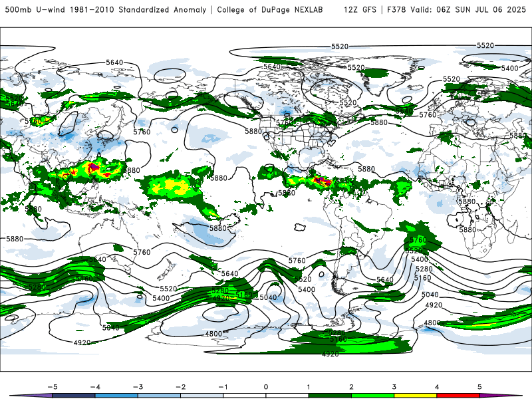The height and width of the screenshot is (399, 532).
Task: Select the red 4 to 5 color bar segment
Action: 458,396
